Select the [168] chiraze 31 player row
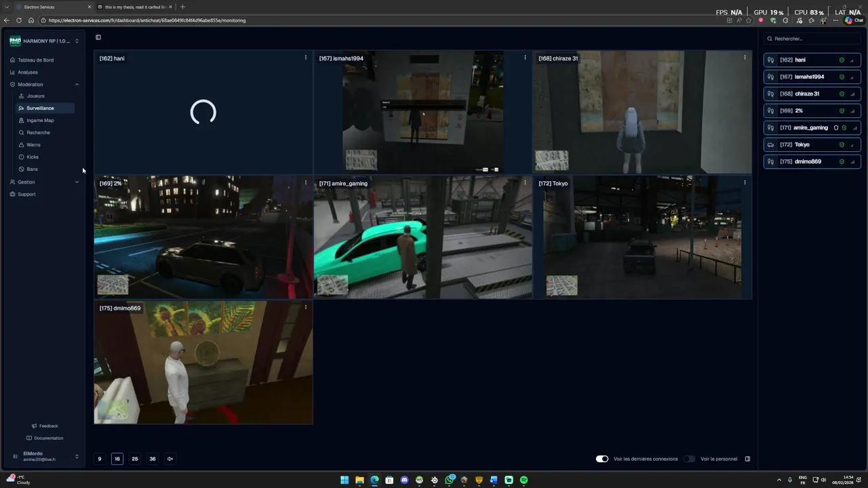This screenshot has width=868, height=488. (x=812, y=94)
